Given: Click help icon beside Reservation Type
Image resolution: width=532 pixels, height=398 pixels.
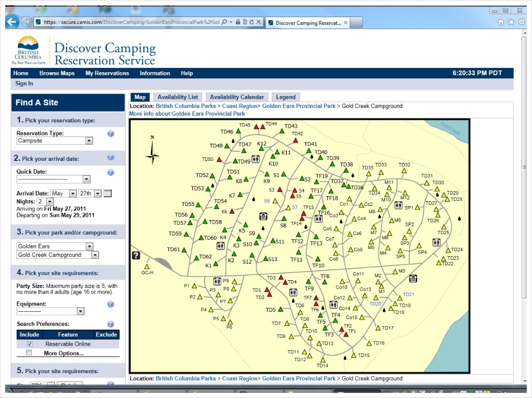Looking at the screenshot, I should coord(111,134).
